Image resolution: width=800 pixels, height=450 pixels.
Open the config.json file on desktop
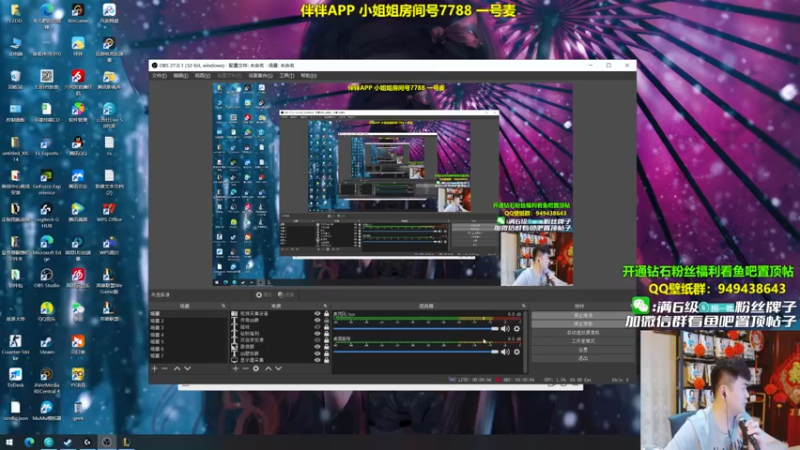[x=15, y=411]
